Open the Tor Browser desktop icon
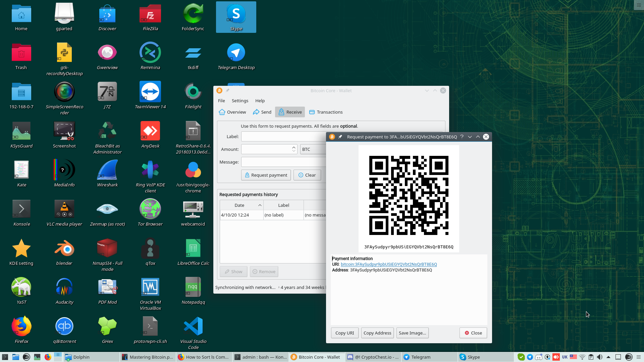 tap(150, 209)
